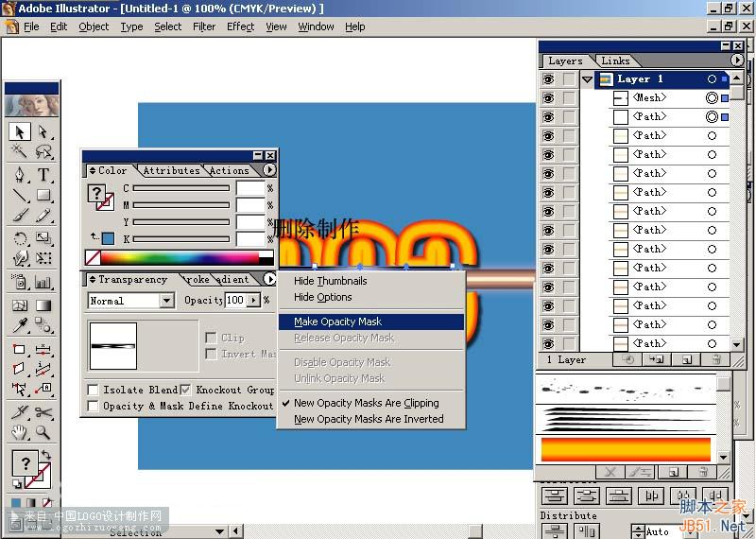
Task: Click Make/Release Clipping Mask button
Action: click(627, 359)
